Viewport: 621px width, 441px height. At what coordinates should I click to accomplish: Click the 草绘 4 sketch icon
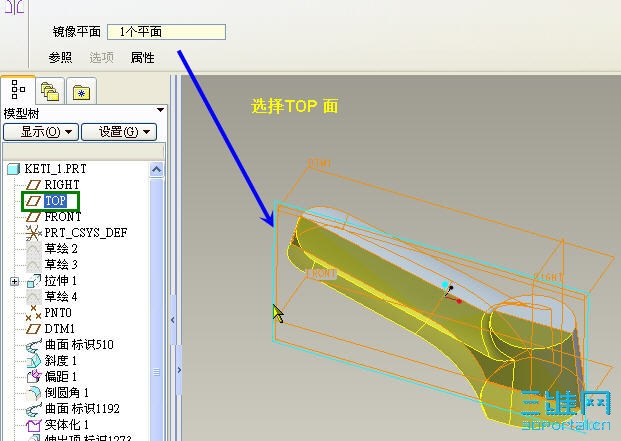click(x=33, y=297)
